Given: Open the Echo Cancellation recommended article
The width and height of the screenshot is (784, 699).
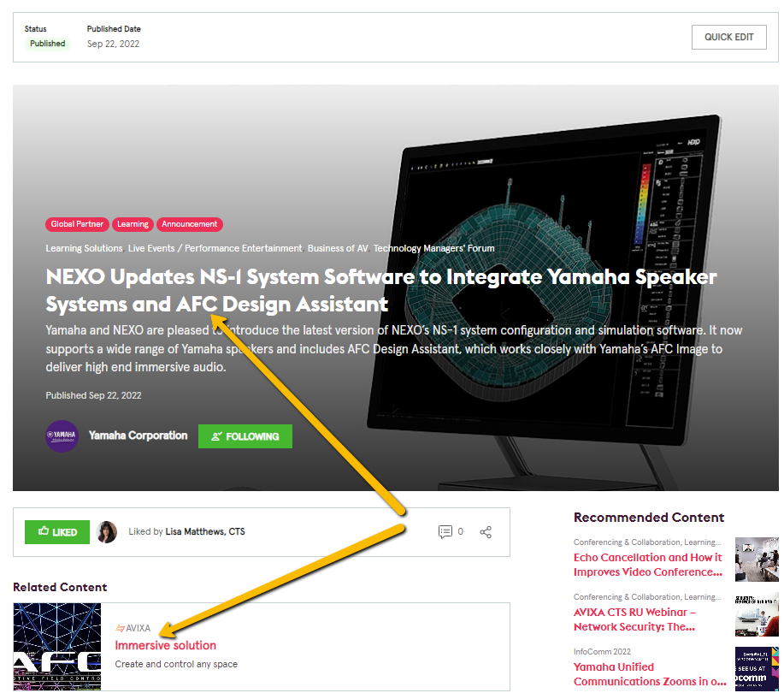Looking at the screenshot, I should pos(647,565).
